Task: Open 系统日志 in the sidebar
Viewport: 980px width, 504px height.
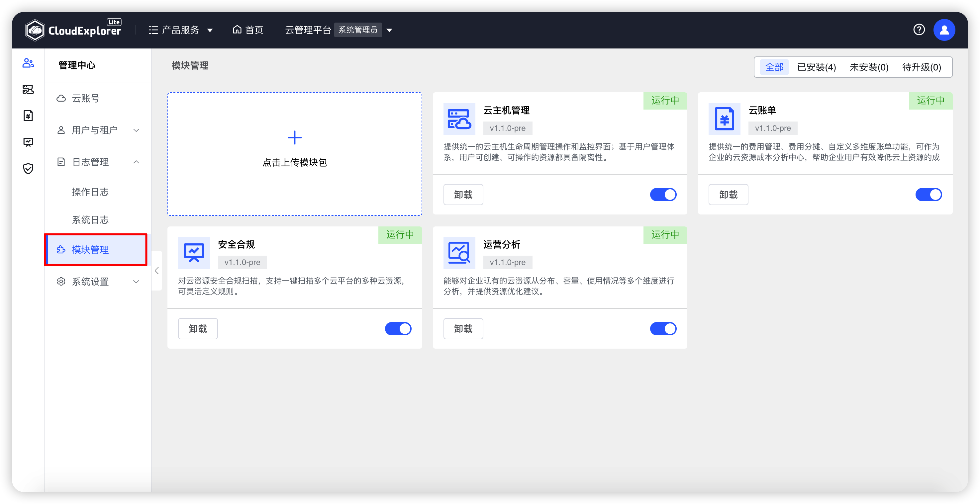Action: (x=98, y=220)
